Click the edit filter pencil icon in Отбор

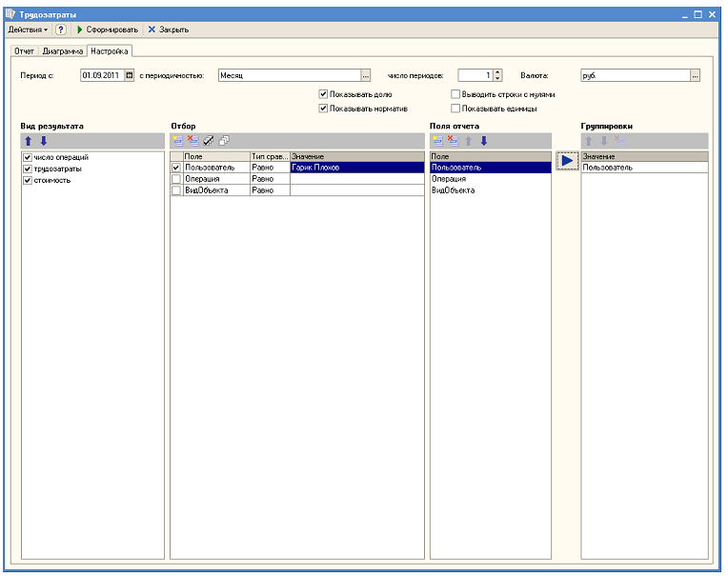(209, 141)
